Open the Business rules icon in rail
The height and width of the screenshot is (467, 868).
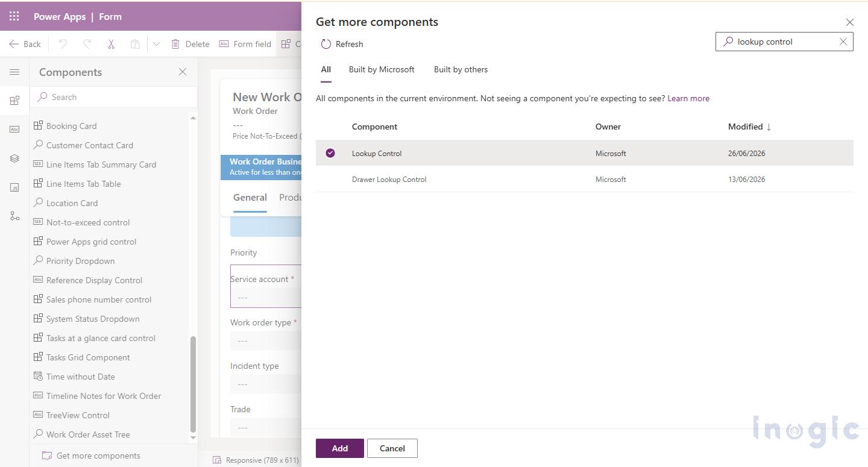click(x=14, y=216)
